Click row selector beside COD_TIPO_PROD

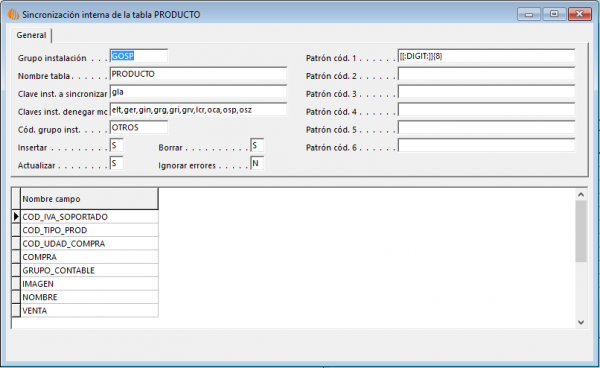point(16,230)
